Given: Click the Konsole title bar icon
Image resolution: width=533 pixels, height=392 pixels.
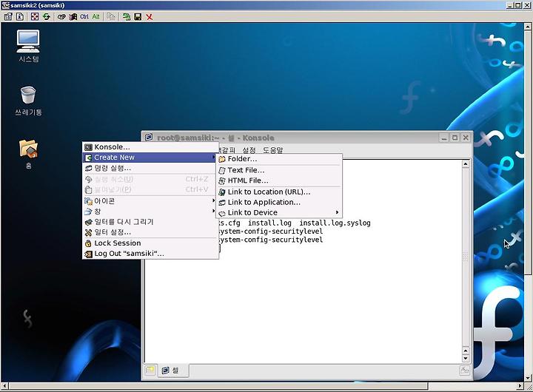Looking at the screenshot, I should pyautogui.click(x=149, y=138).
